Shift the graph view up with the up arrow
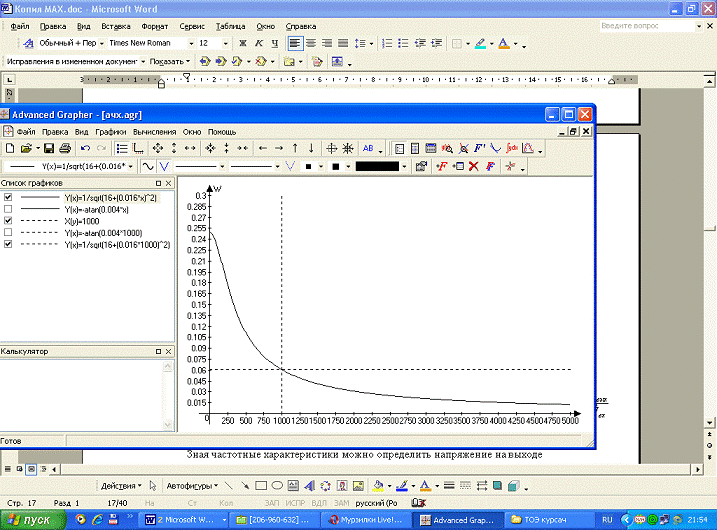 pyautogui.click(x=295, y=148)
